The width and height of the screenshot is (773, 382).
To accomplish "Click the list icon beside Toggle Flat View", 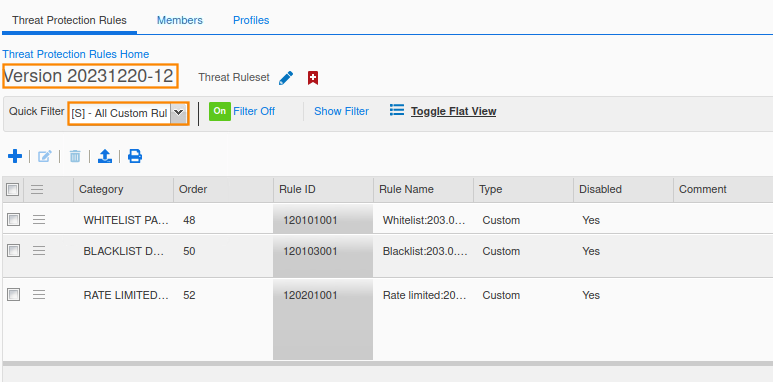I will coord(397,110).
